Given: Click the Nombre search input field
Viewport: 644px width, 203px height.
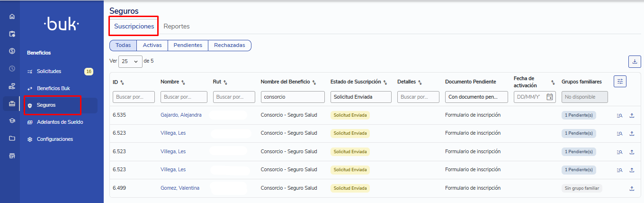Looking at the screenshot, I should (184, 97).
